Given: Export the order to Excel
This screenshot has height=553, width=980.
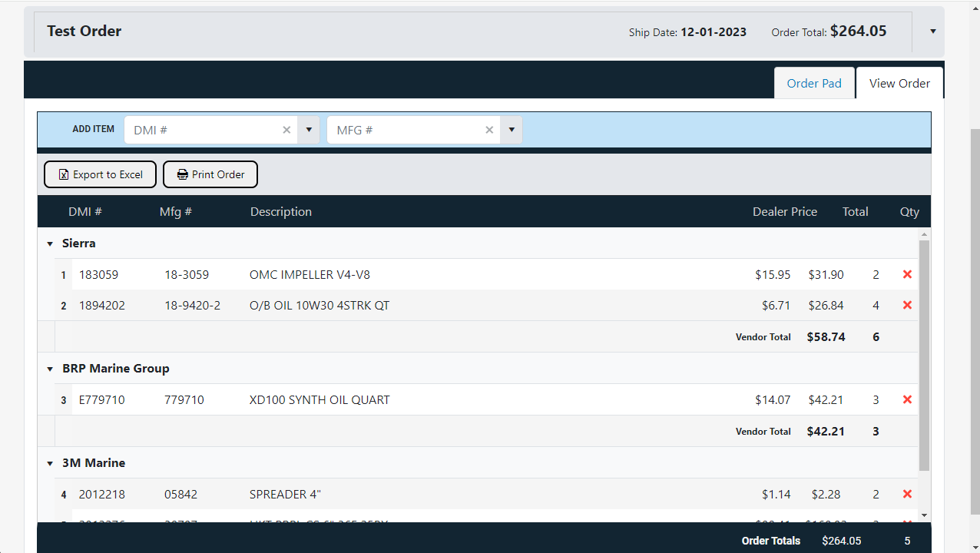Looking at the screenshot, I should pyautogui.click(x=100, y=174).
